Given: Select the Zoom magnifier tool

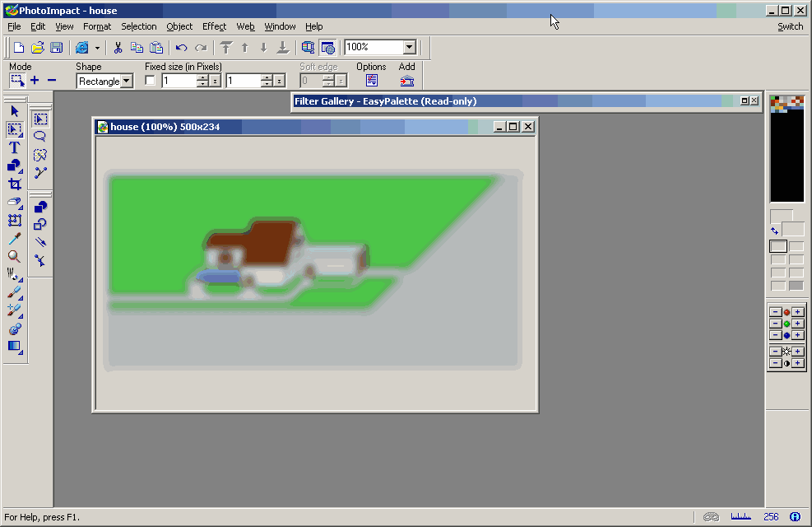Looking at the screenshot, I should pyautogui.click(x=15, y=257).
